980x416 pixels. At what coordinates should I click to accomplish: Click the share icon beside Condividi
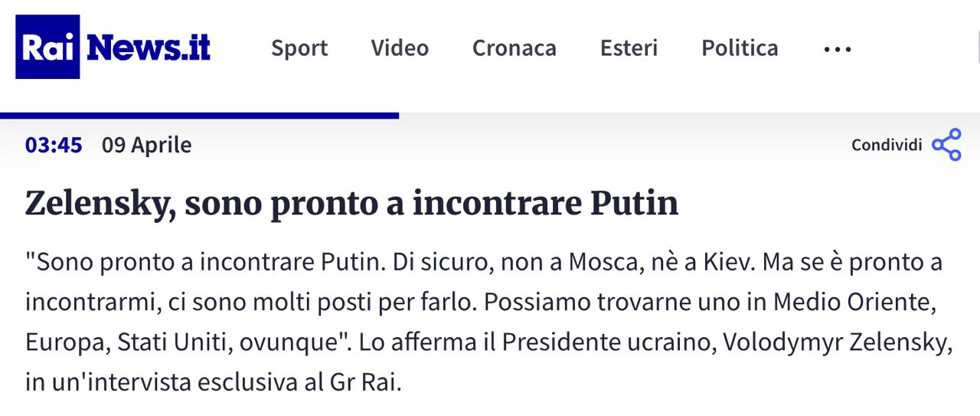(x=946, y=145)
